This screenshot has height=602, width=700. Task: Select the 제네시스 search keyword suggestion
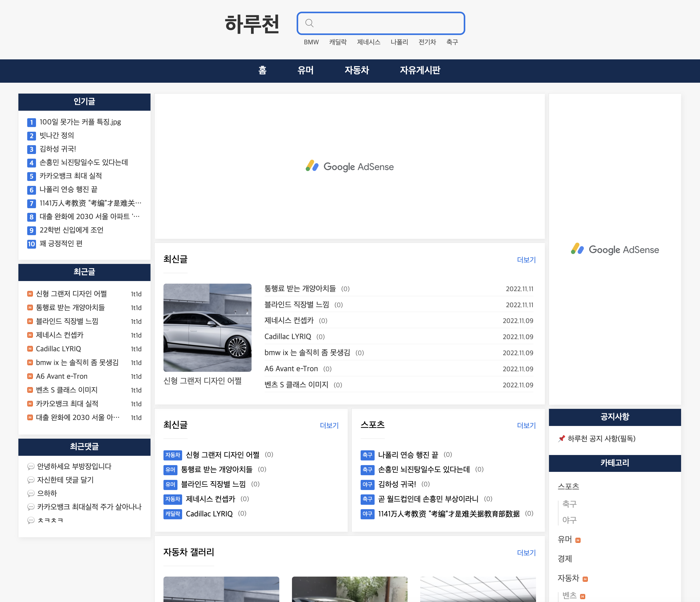(x=369, y=42)
